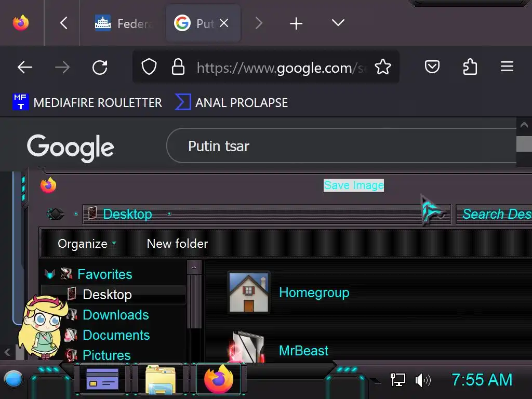The width and height of the screenshot is (532, 399).
Task: Open tracking protection shield panel
Action: click(149, 66)
